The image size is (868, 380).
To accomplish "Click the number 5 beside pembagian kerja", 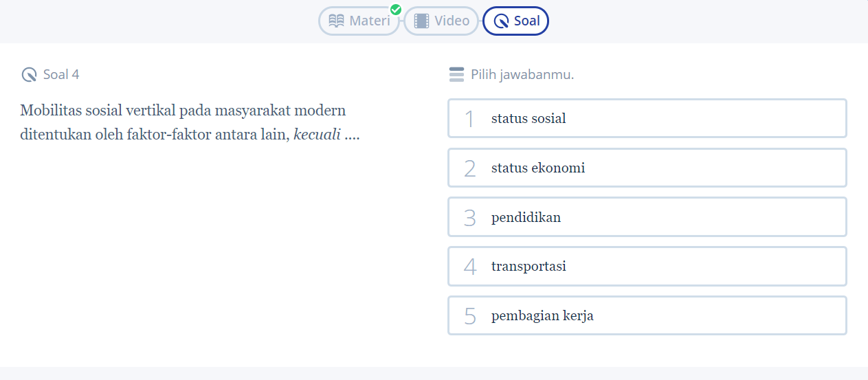I will 470,317.
